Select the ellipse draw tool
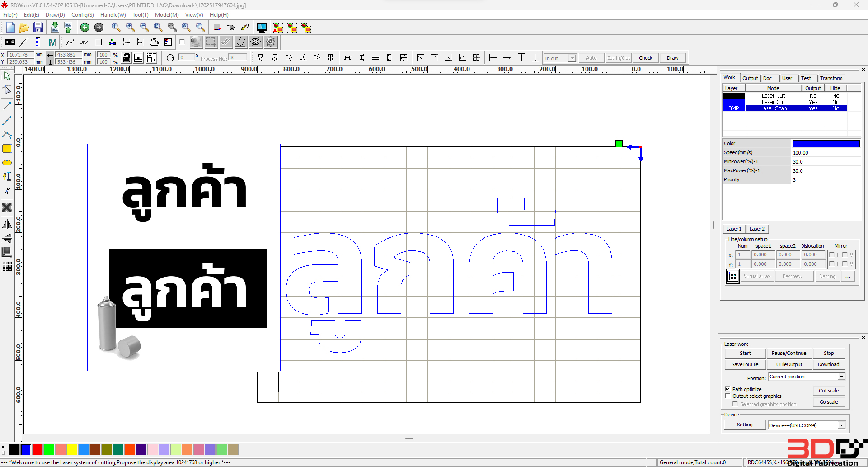868x467 pixels. (x=7, y=163)
